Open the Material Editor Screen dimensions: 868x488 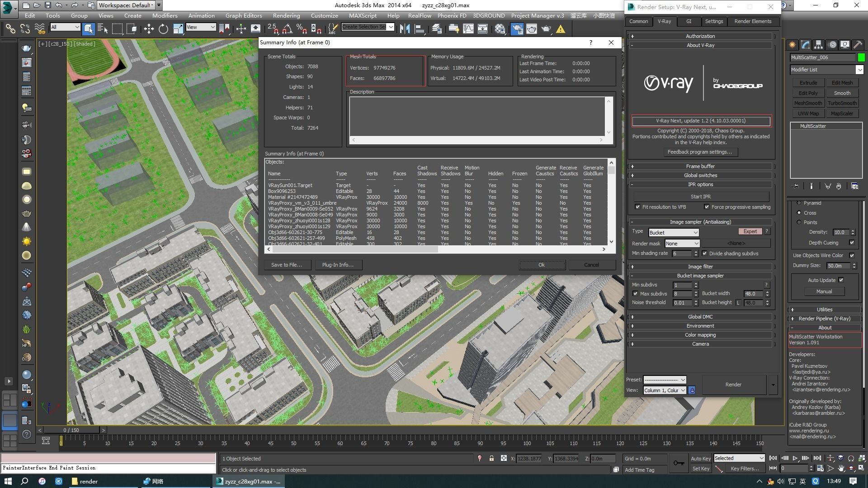pyautogui.click(x=500, y=28)
